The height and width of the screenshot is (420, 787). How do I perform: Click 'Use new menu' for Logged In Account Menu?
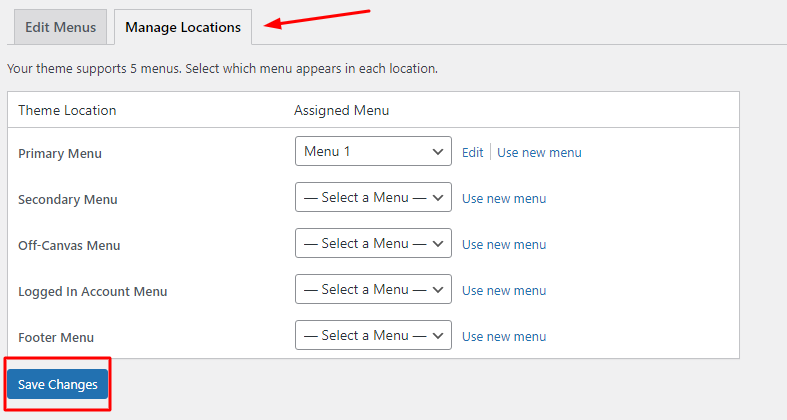[x=504, y=291]
